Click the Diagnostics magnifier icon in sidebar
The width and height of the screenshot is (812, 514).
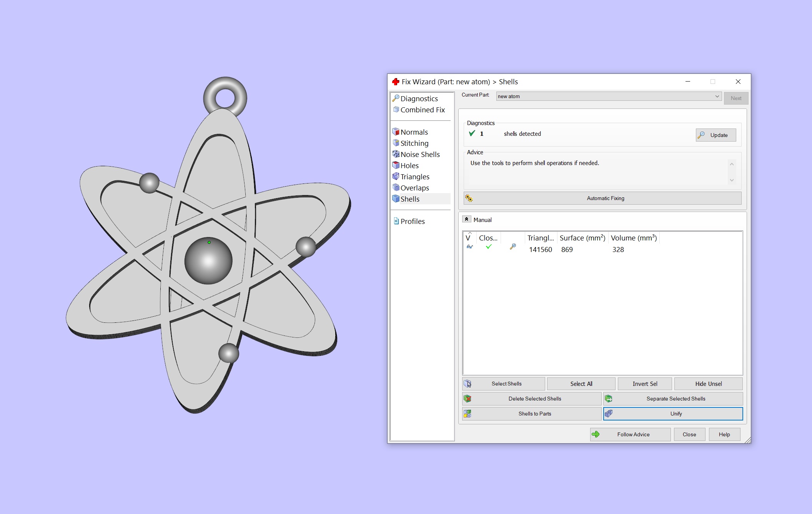tap(396, 98)
